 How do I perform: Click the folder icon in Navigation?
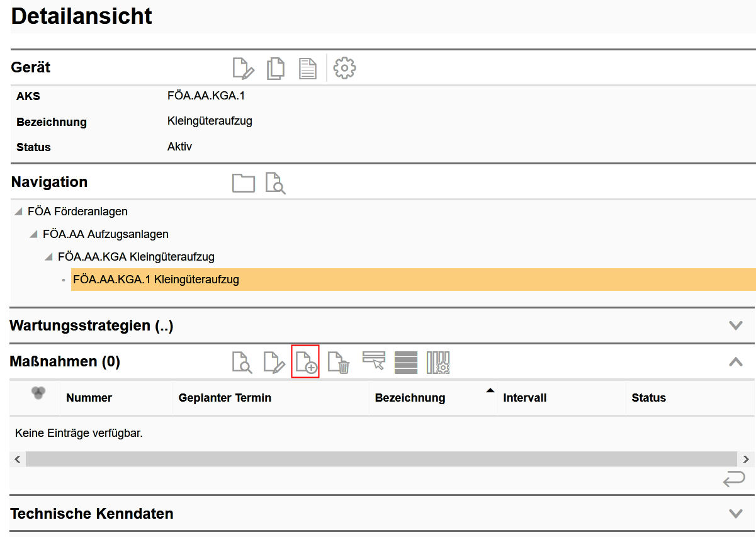[x=244, y=183]
